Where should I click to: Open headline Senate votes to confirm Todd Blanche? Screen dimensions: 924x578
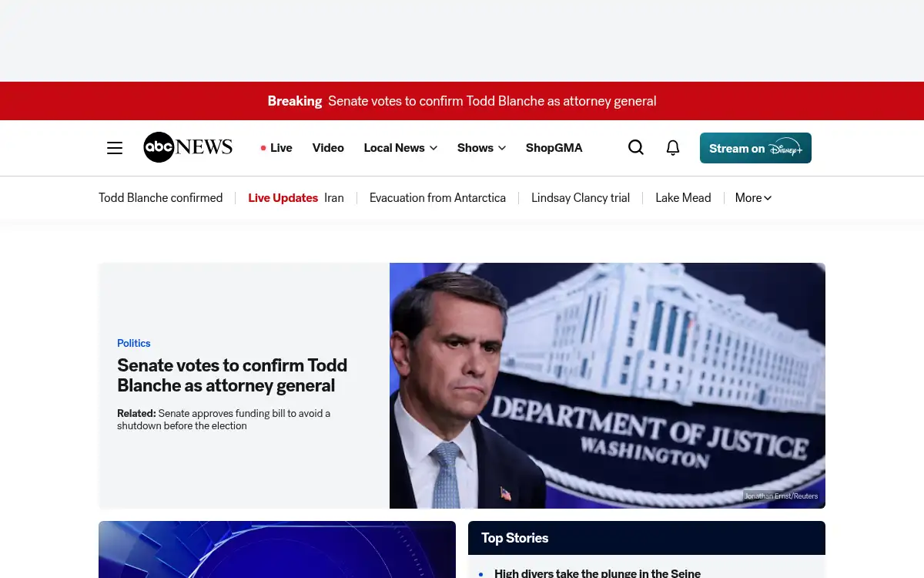coord(232,375)
